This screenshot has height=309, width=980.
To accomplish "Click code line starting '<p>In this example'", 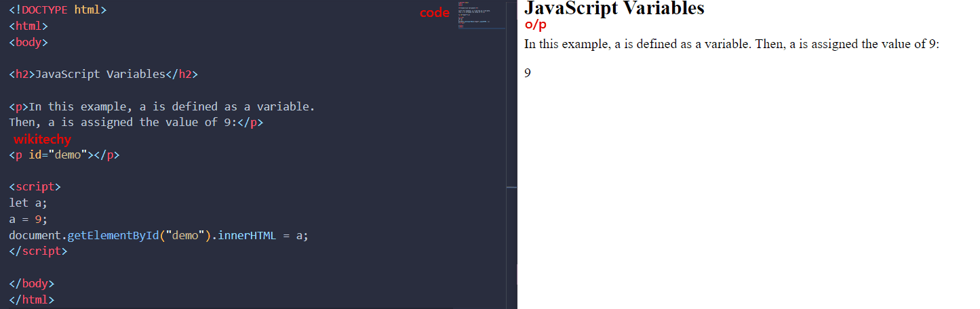I will [162, 106].
